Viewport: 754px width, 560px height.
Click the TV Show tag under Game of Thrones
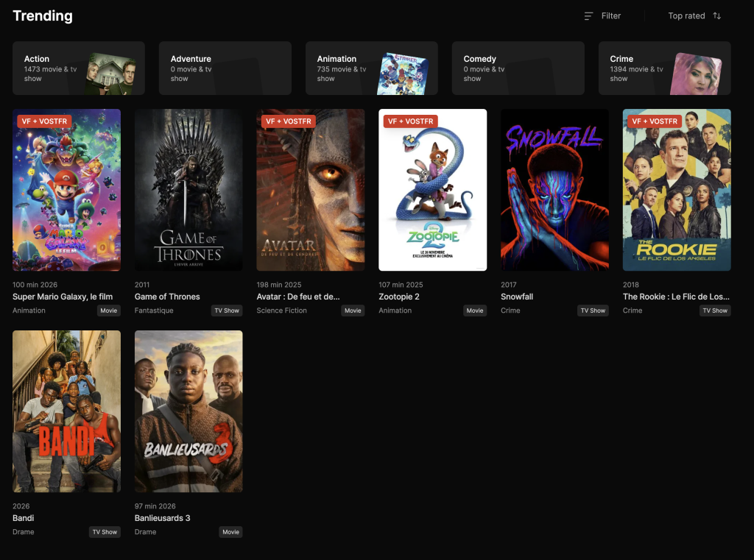click(227, 311)
